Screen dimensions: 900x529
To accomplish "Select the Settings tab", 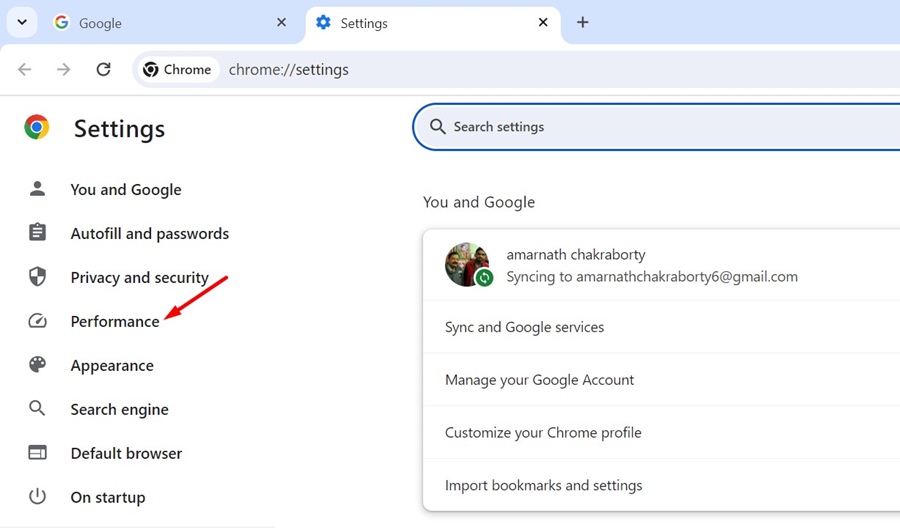I will (x=433, y=23).
